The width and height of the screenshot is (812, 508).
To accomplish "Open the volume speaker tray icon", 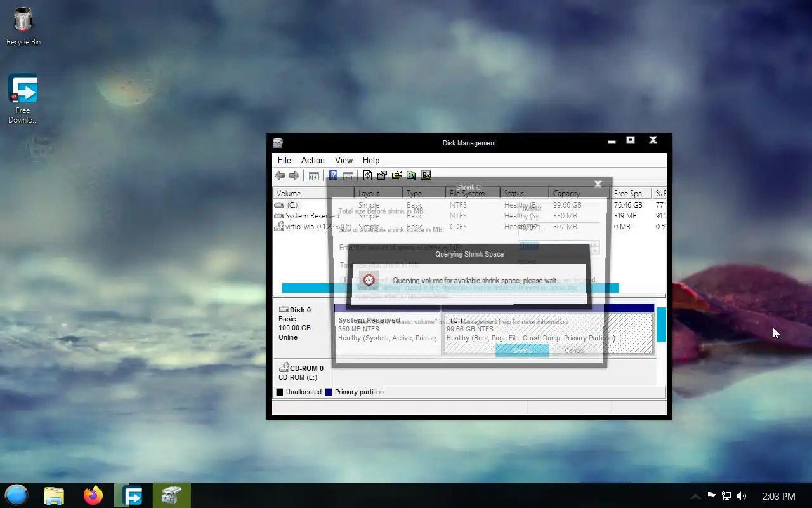I will point(742,496).
